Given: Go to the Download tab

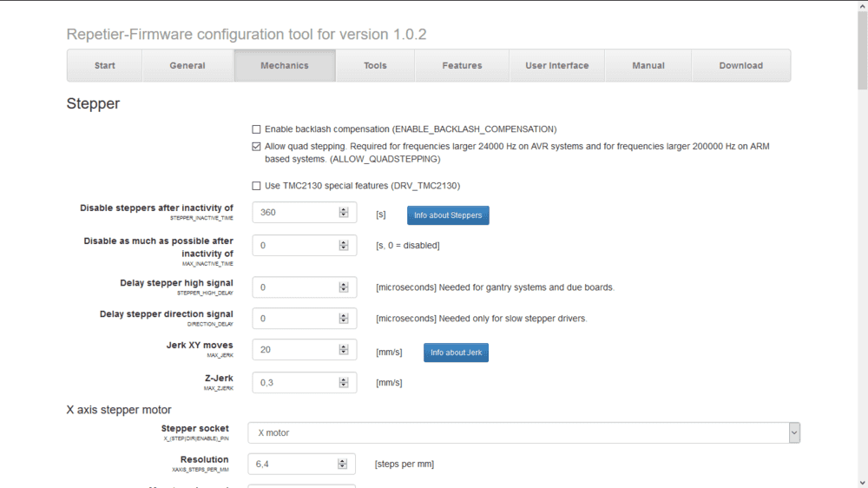Looking at the screenshot, I should pyautogui.click(x=740, y=66).
